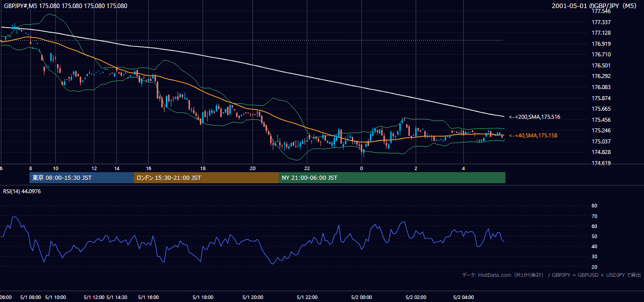This screenshot has width=644, height=302.
Task: Click the hour label 22 on chart axis
Action: (x=307, y=168)
